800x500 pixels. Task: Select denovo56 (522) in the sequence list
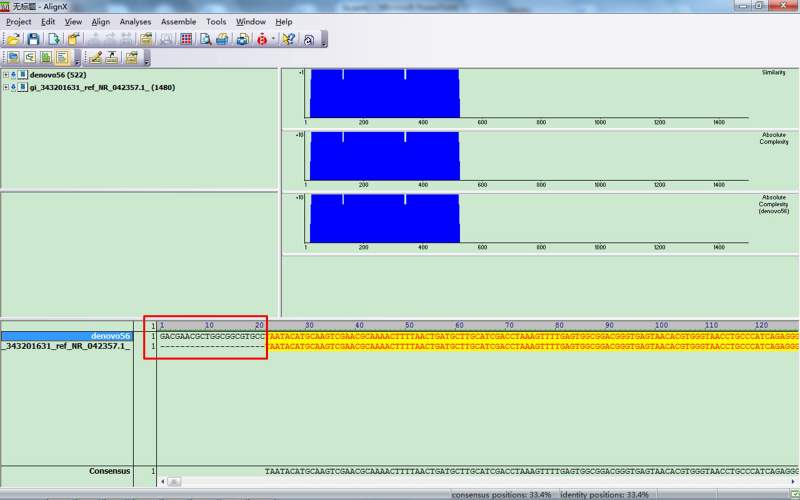(x=58, y=75)
